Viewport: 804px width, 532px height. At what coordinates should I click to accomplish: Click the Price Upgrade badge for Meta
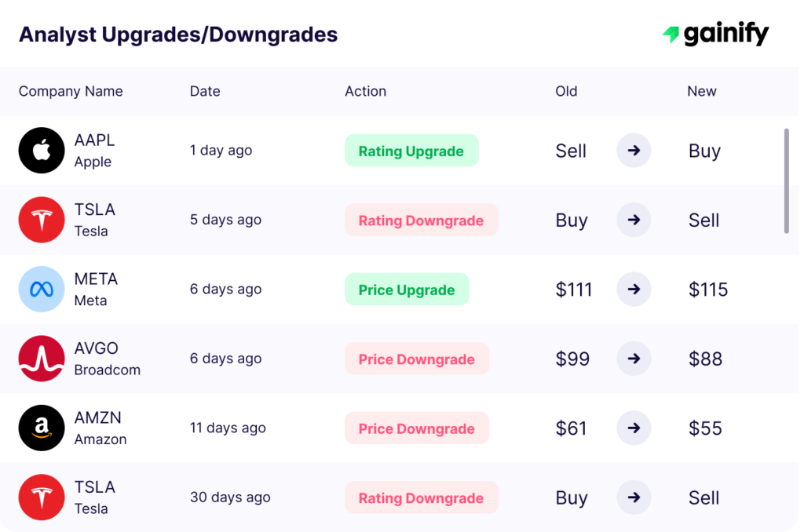point(407,290)
